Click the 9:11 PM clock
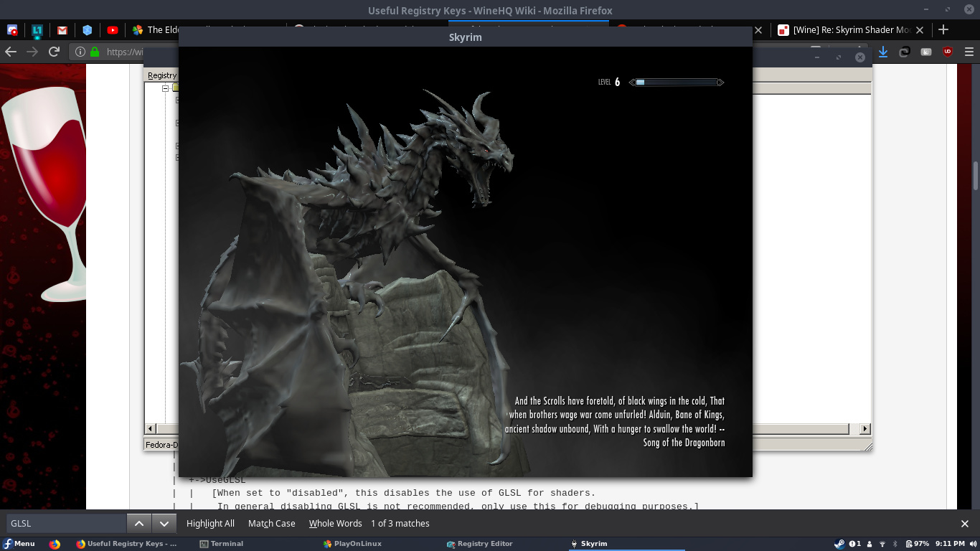Image resolution: width=980 pixels, height=551 pixels. (x=951, y=544)
